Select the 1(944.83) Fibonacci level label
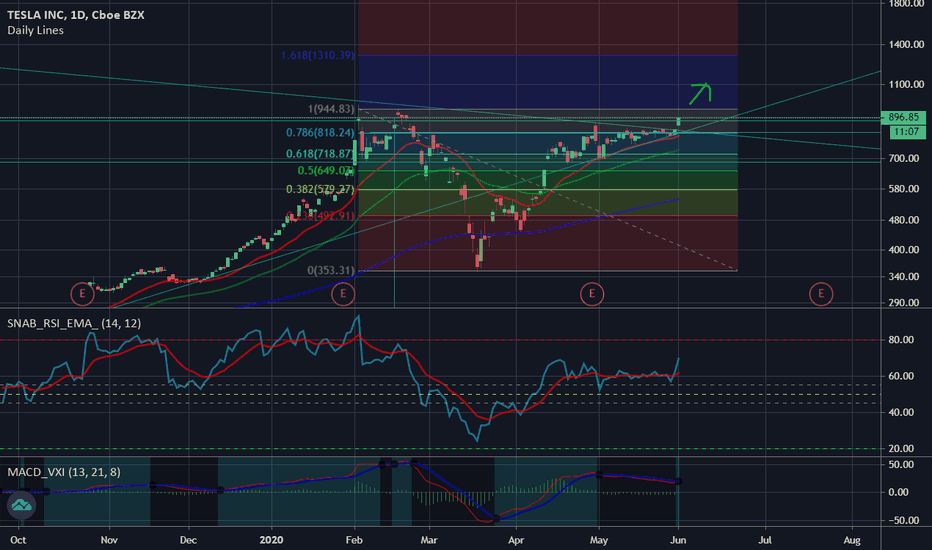The width and height of the screenshot is (932, 550). pyautogui.click(x=331, y=109)
